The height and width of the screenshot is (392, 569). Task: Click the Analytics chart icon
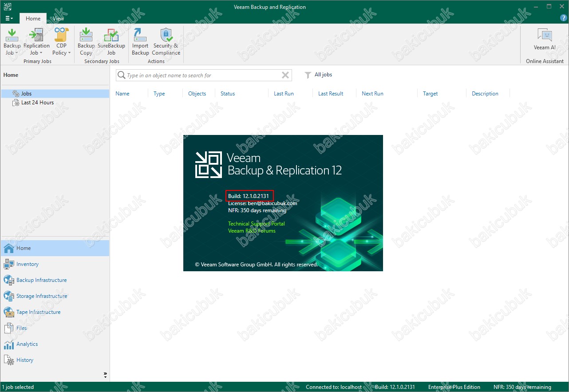click(x=9, y=344)
